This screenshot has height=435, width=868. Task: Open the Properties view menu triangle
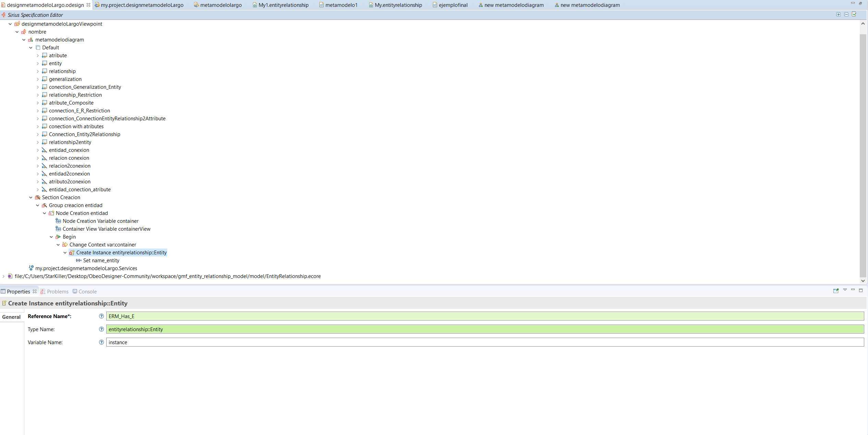tap(845, 290)
